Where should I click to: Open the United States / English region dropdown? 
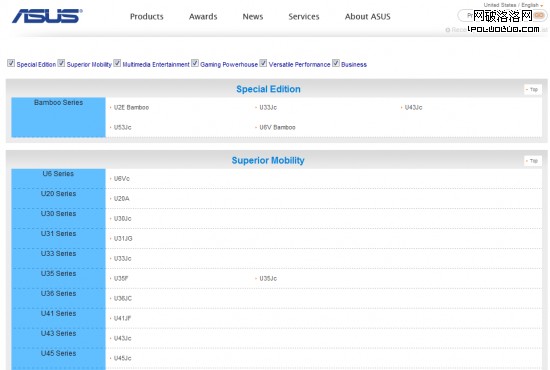tap(513, 5)
